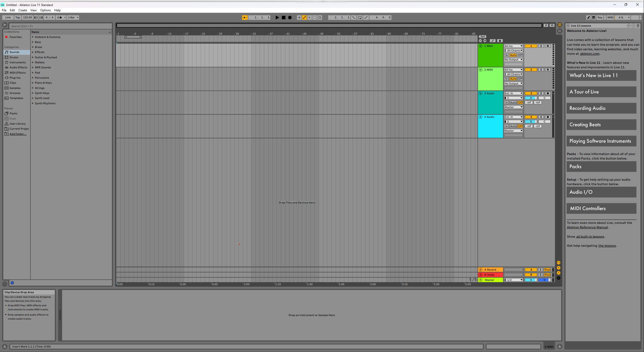The height and width of the screenshot is (352, 644).
Task: Click the Next Locator arrow button
Action: [485, 41]
